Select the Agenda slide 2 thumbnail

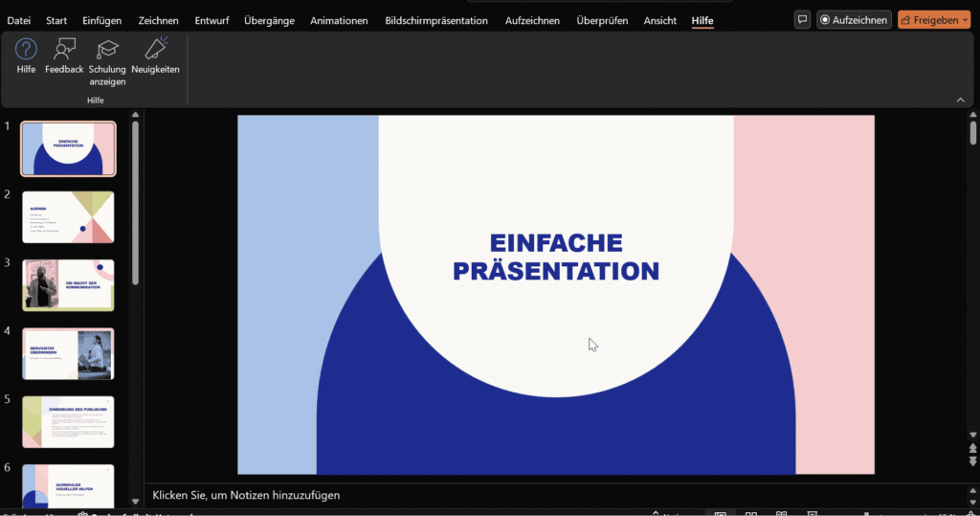68,217
